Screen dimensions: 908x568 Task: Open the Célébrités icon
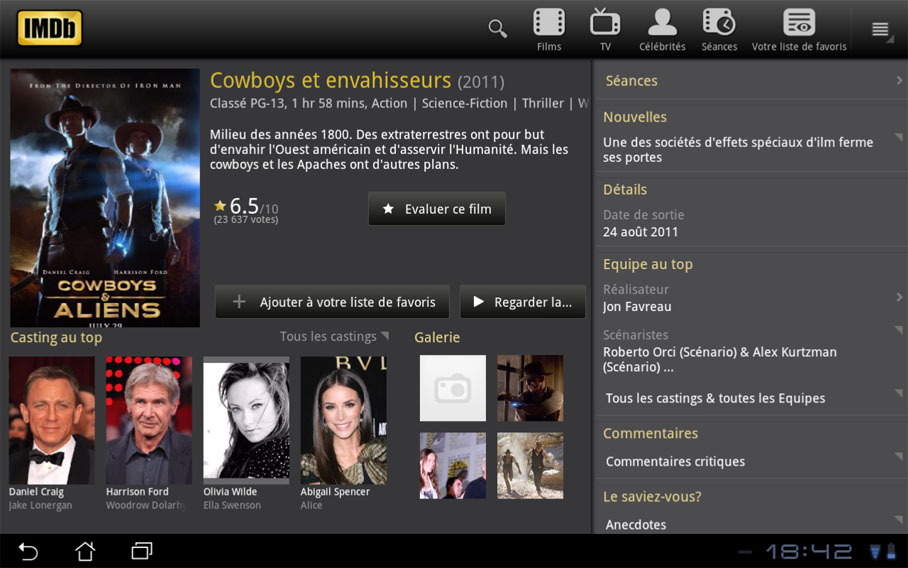click(x=662, y=29)
